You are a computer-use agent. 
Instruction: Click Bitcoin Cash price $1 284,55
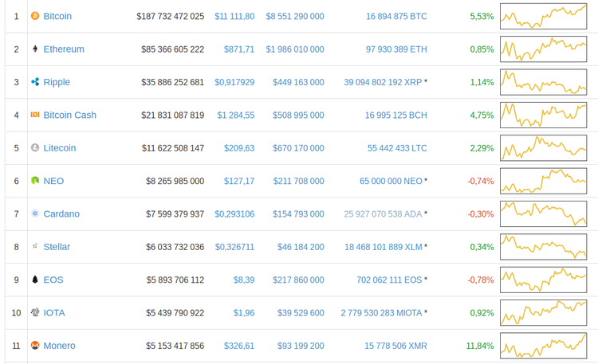point(236,115)
